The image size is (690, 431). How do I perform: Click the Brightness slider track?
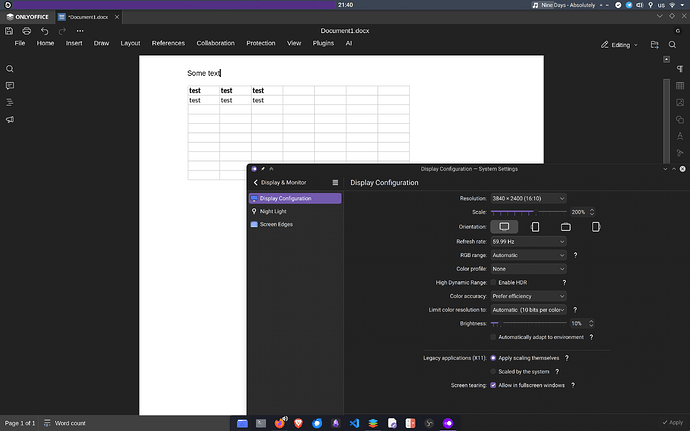click(529, 323)
